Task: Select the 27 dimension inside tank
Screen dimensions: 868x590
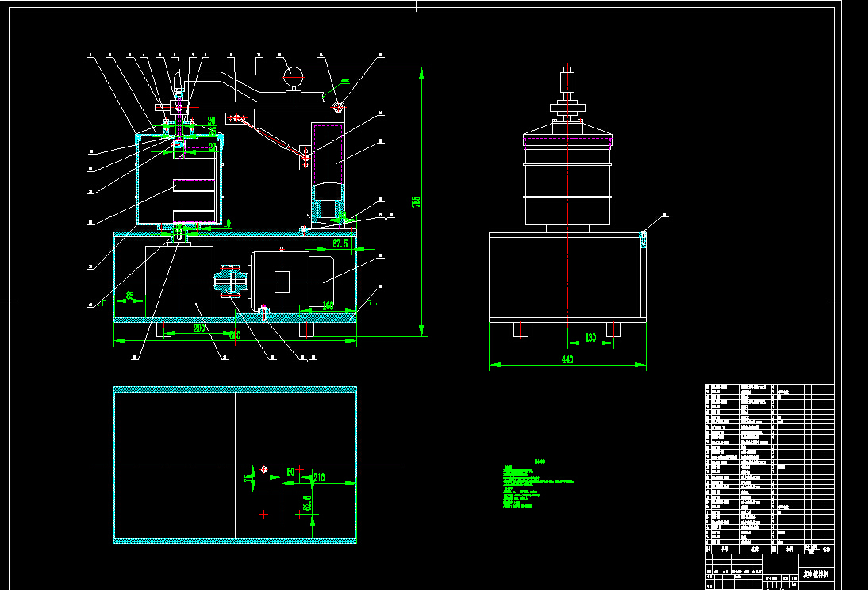Action: coord(213,147)
